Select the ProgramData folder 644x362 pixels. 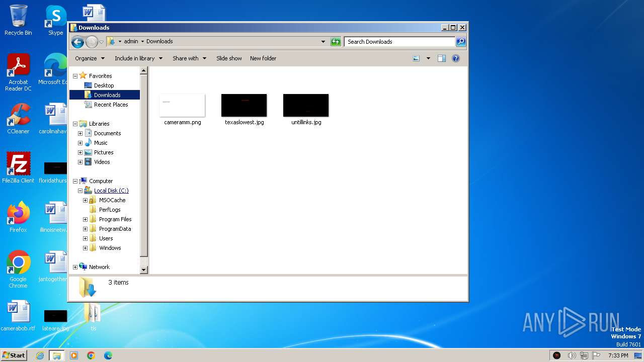(115, 229)
